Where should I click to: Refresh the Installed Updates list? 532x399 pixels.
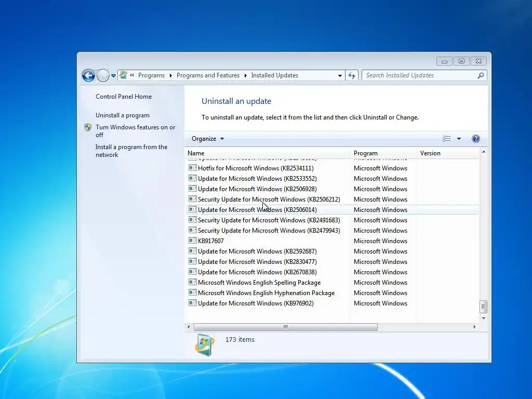tap(352, 75)
